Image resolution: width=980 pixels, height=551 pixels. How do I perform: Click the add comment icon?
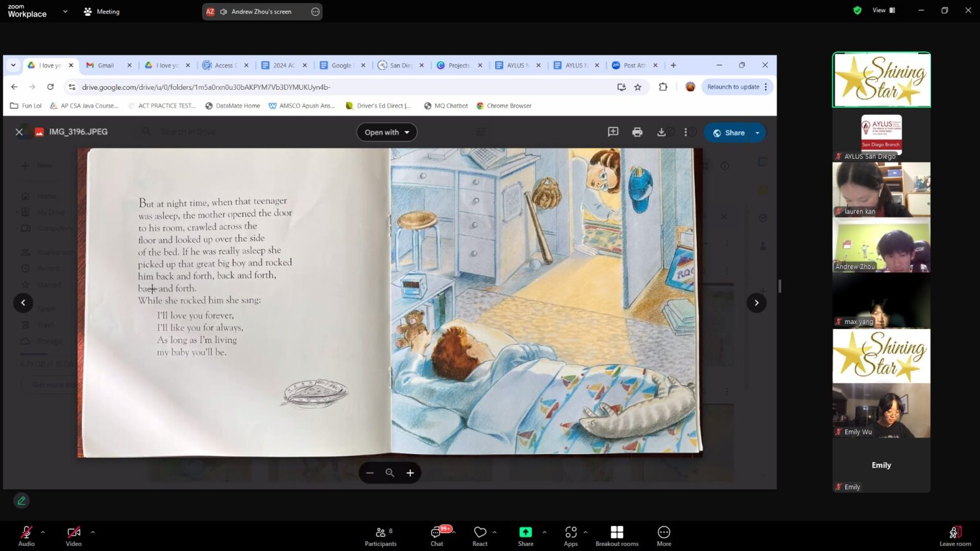(613, 132)
